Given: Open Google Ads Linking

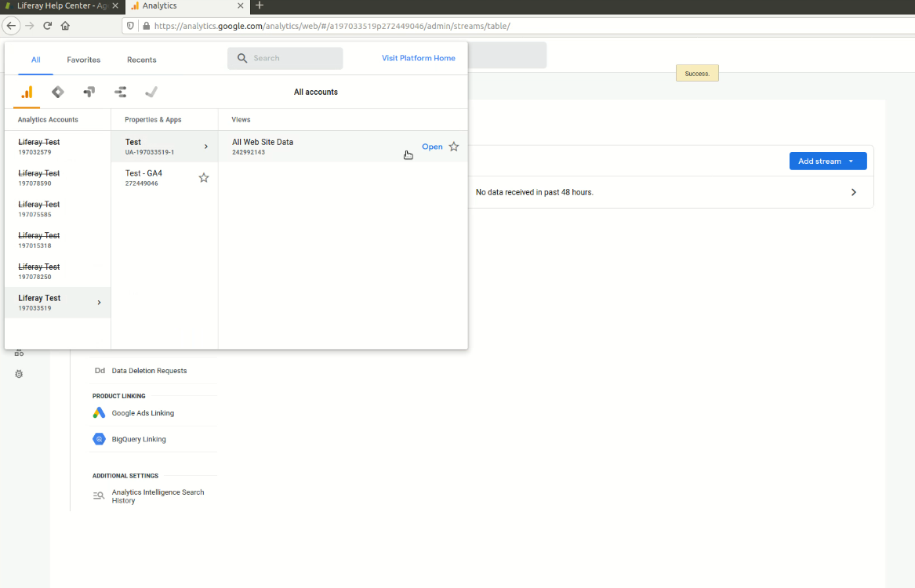Looking at the screenshot, I should tap(143, 414).
